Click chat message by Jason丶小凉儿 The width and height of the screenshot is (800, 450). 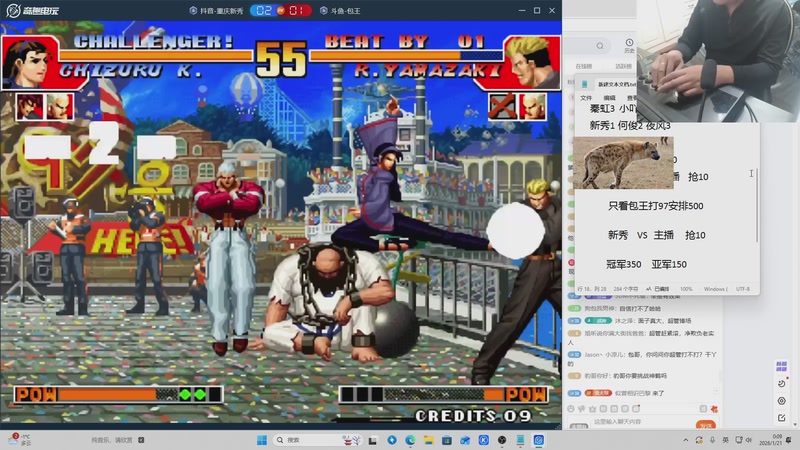643,359
